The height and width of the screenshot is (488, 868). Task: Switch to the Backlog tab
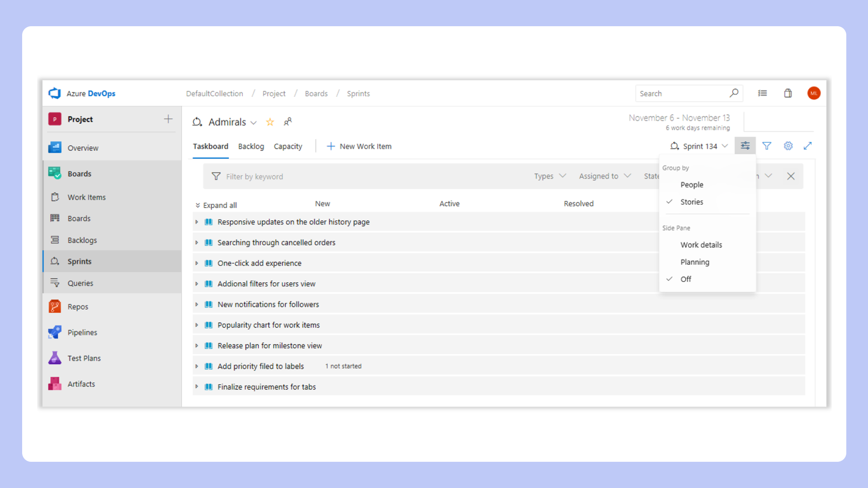point(251,146)
